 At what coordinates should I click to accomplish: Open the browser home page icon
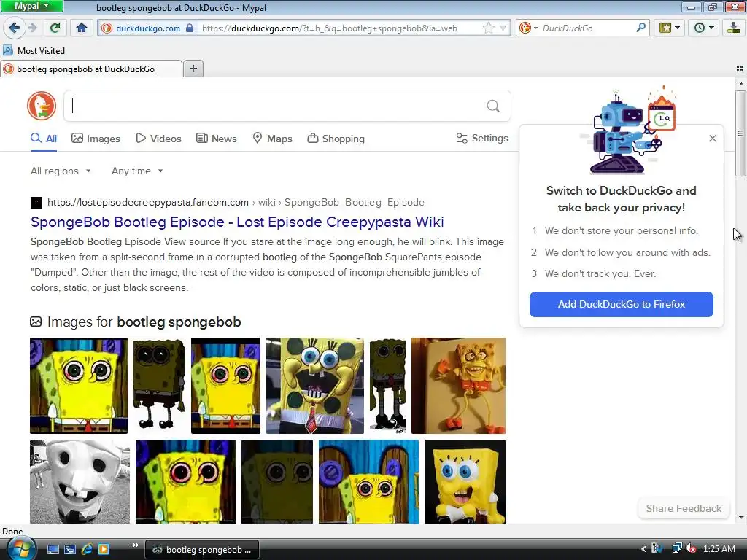(82, 28)
